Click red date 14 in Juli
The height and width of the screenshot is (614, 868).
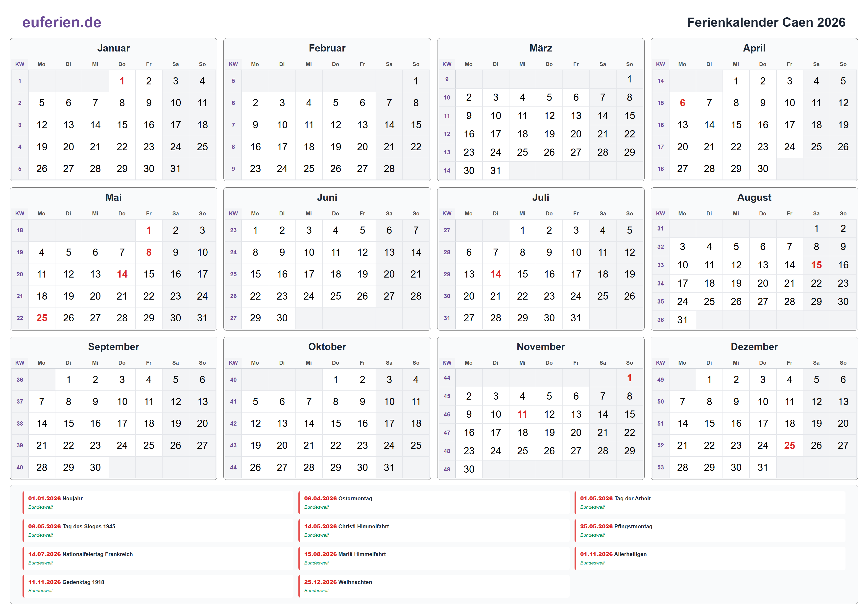pyautogui.click(x=496, y=274)
